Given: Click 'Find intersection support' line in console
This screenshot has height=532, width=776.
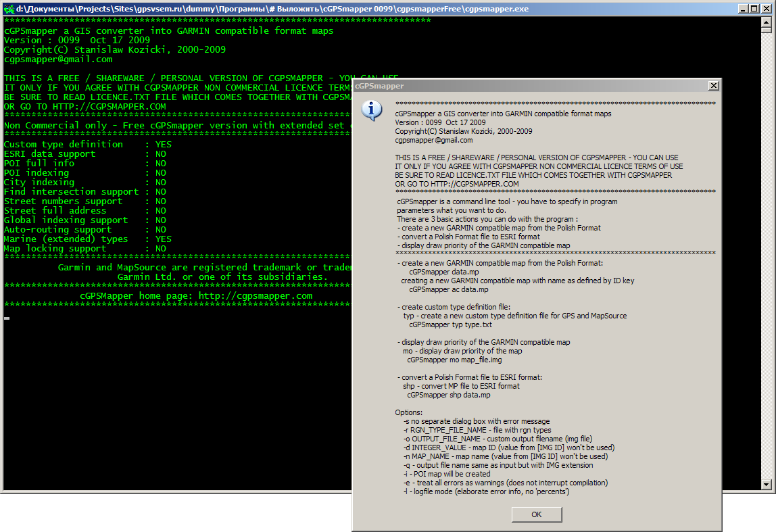Looking at the screenshot, I should click(85, 191).
